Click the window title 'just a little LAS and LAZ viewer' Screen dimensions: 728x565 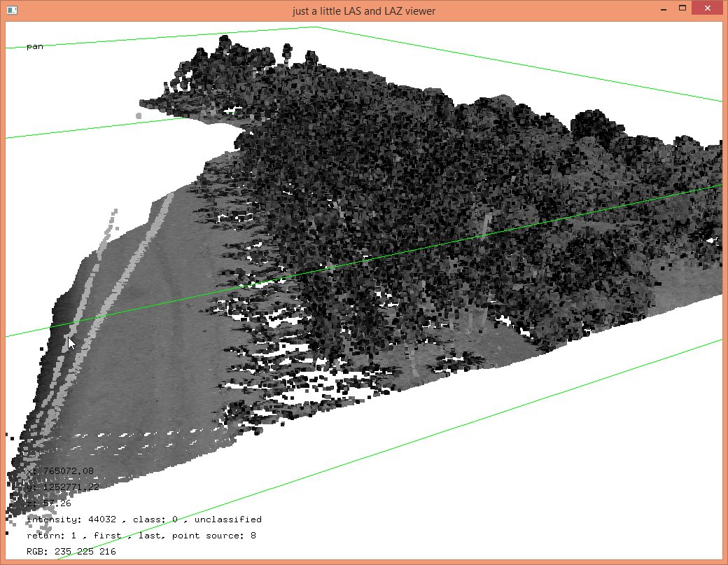pos(364,10)
